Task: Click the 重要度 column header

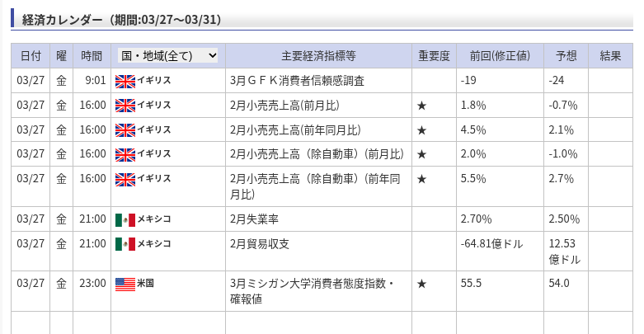Action: 434,56
